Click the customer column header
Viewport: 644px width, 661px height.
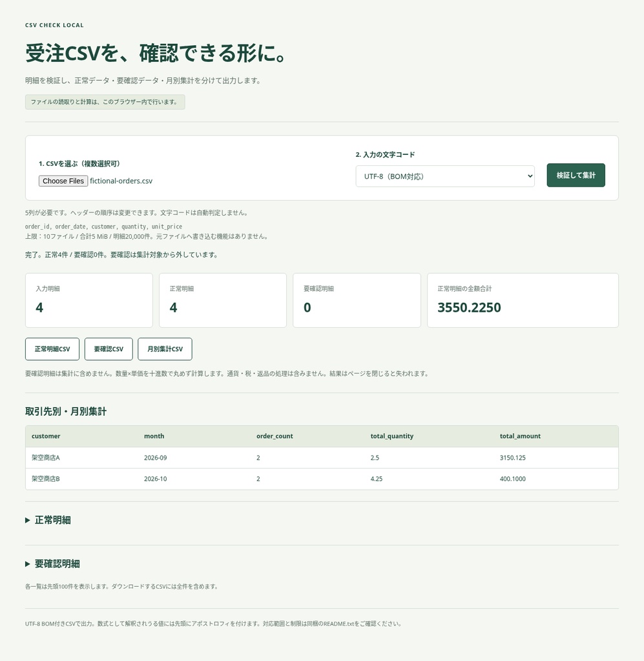(x=46, y=436)
